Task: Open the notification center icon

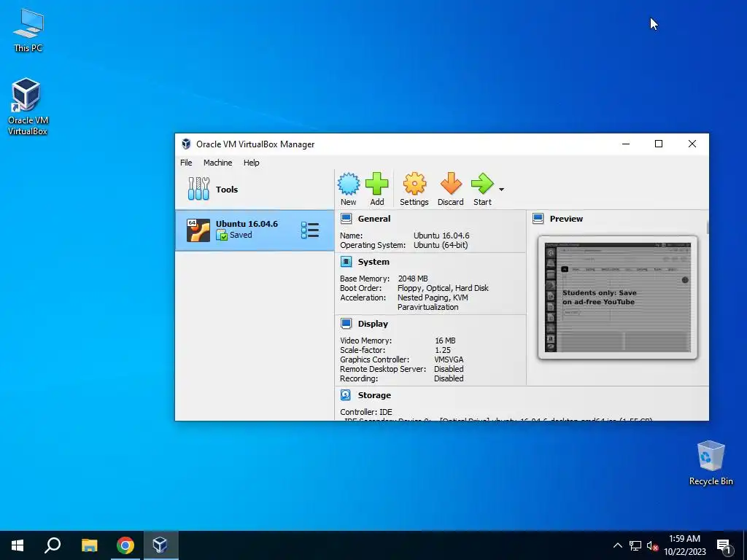Action: (x=724, y=545)
